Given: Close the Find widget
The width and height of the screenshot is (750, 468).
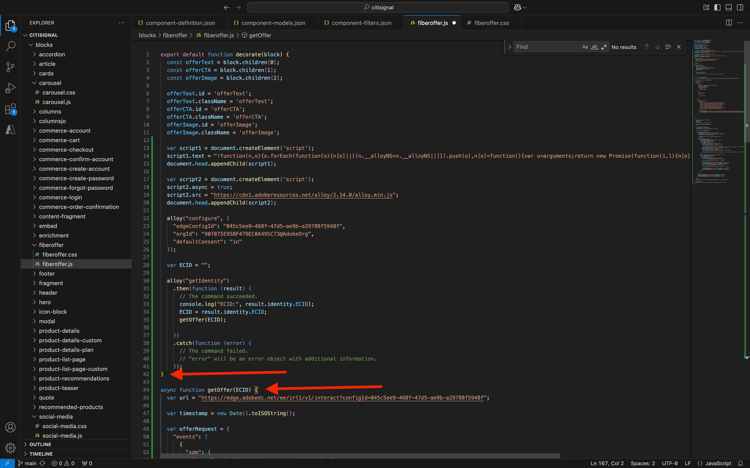Looking at the screenshot, I should (679, 47).
